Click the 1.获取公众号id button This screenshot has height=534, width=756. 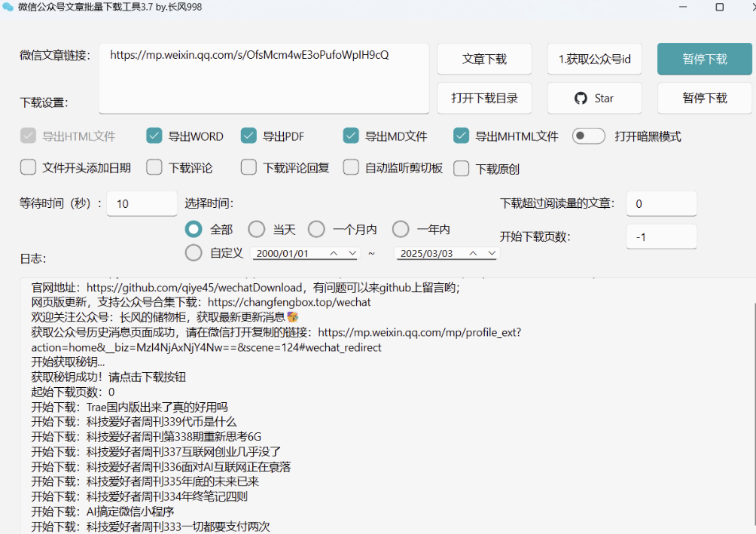click(x=594, y=59)
